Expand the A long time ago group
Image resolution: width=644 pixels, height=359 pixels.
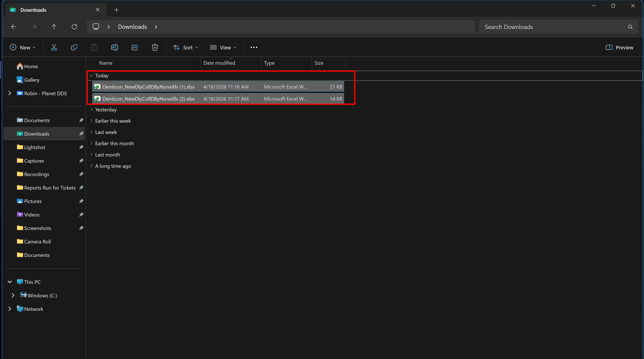tap(92, 166)
